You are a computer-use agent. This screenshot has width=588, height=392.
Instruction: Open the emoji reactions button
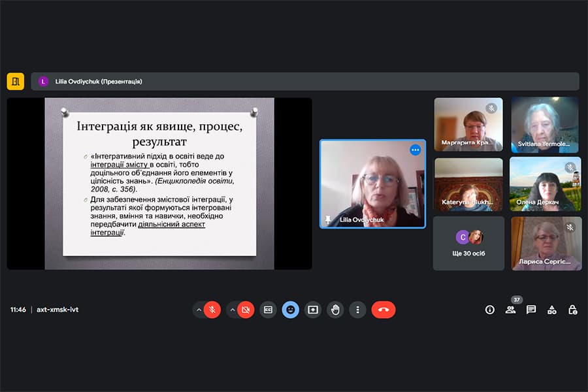coord(290,310)
